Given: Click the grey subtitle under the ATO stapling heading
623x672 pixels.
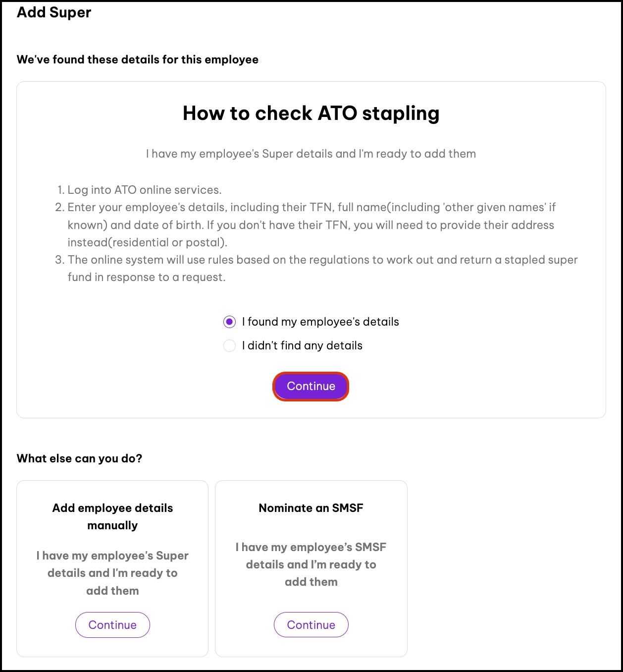Looking at the screenshot, I should 311,154.
